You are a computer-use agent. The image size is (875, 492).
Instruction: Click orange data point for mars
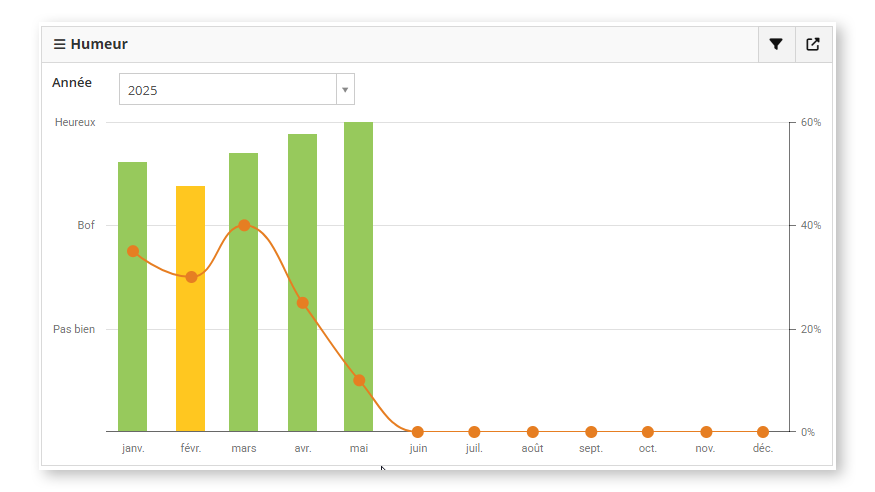coord(243,225)
